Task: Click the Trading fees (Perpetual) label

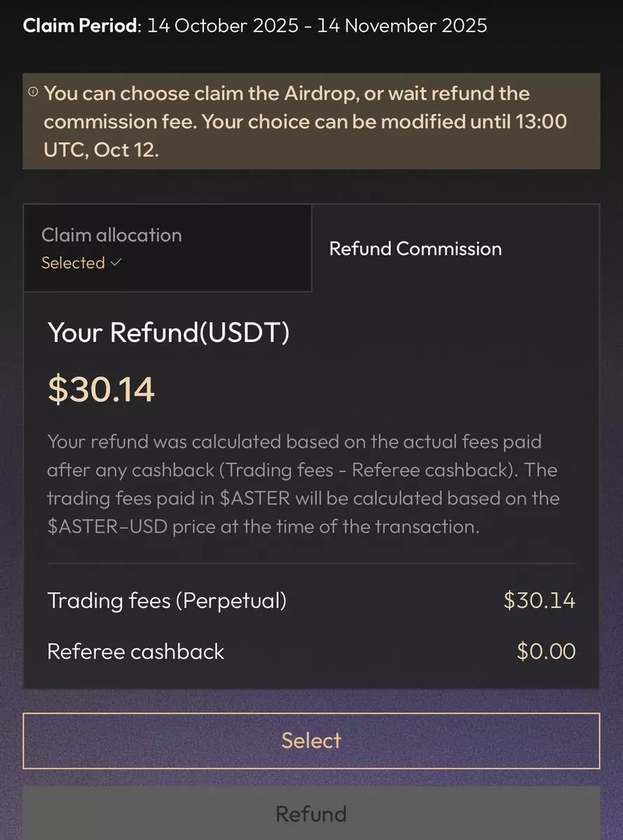Action: click(x=167, y=600)
